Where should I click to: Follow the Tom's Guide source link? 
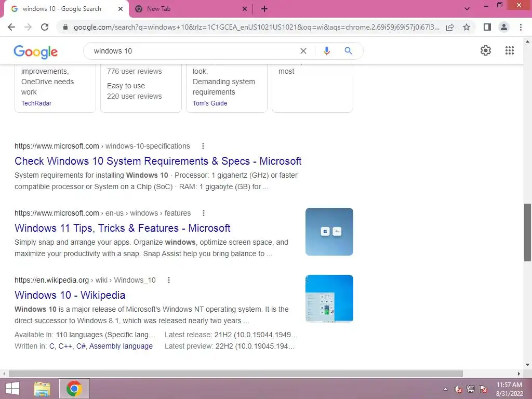click(x=210, y=103)
